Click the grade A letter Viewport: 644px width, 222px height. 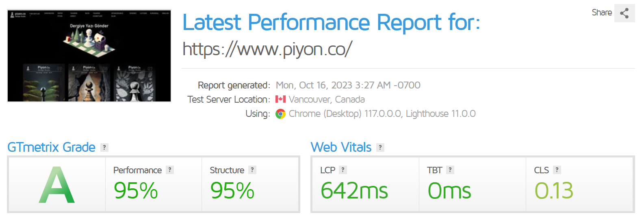(x=57, y=185)
